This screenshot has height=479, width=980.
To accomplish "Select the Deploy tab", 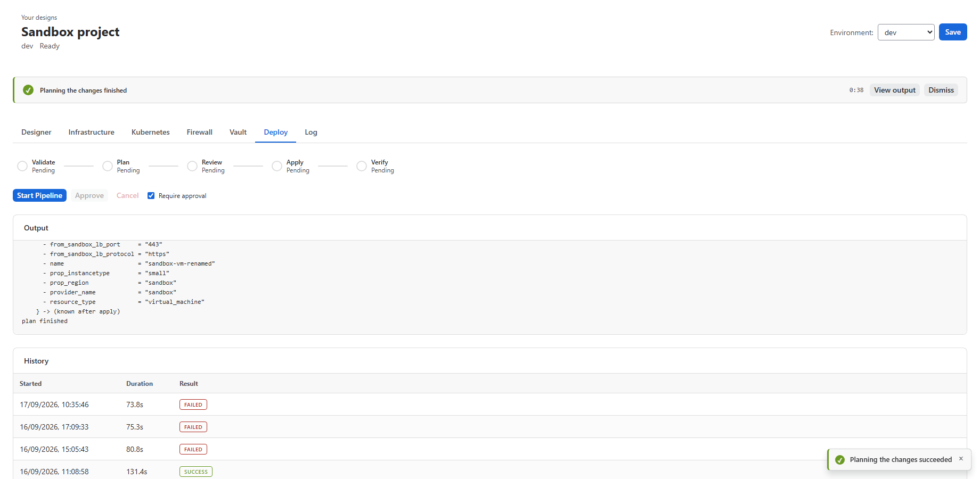I will tap(276, 132).
